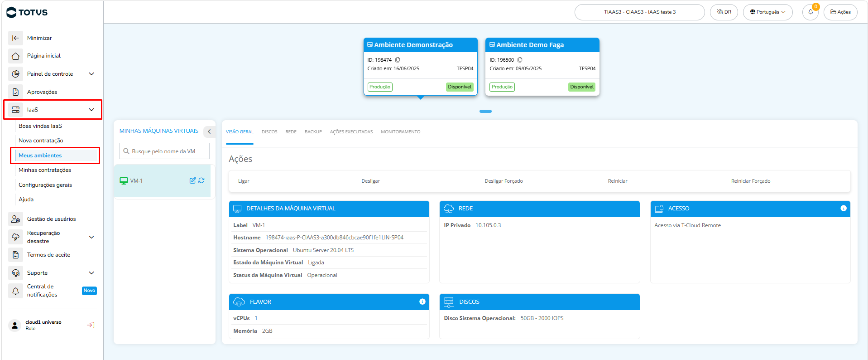
Task: Click the Ubuntu Server 20.04 LTS value
Action: 323,250
